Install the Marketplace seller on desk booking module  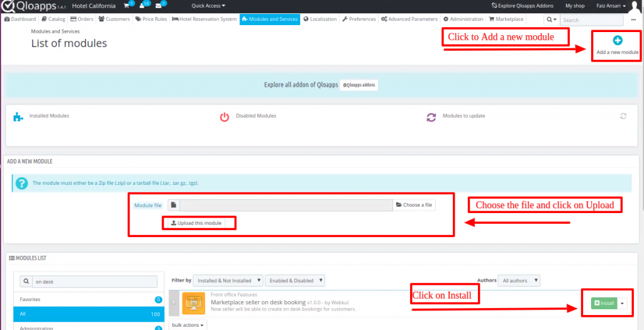tap(604, 304)
